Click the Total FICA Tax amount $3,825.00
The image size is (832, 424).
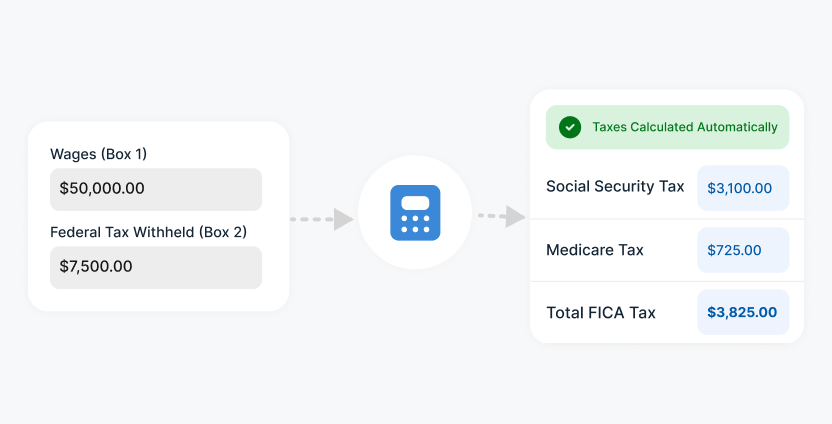[x=743, y=312]
